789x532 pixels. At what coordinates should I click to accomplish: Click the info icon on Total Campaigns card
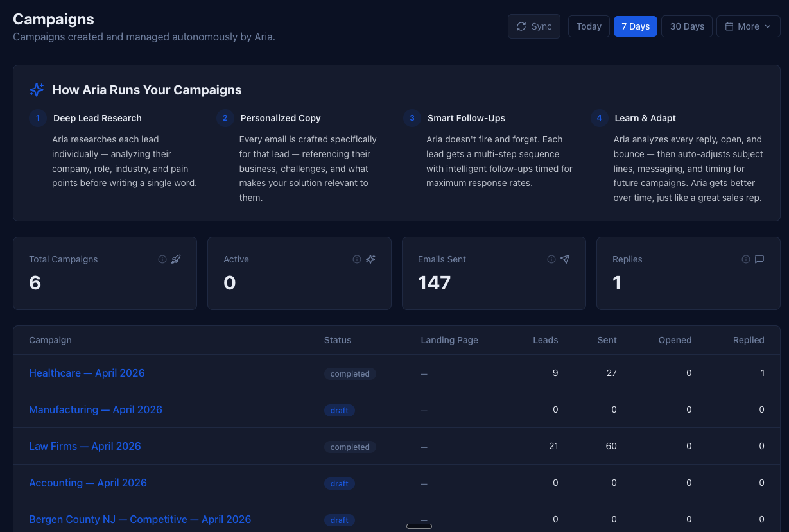click(162, 259)
